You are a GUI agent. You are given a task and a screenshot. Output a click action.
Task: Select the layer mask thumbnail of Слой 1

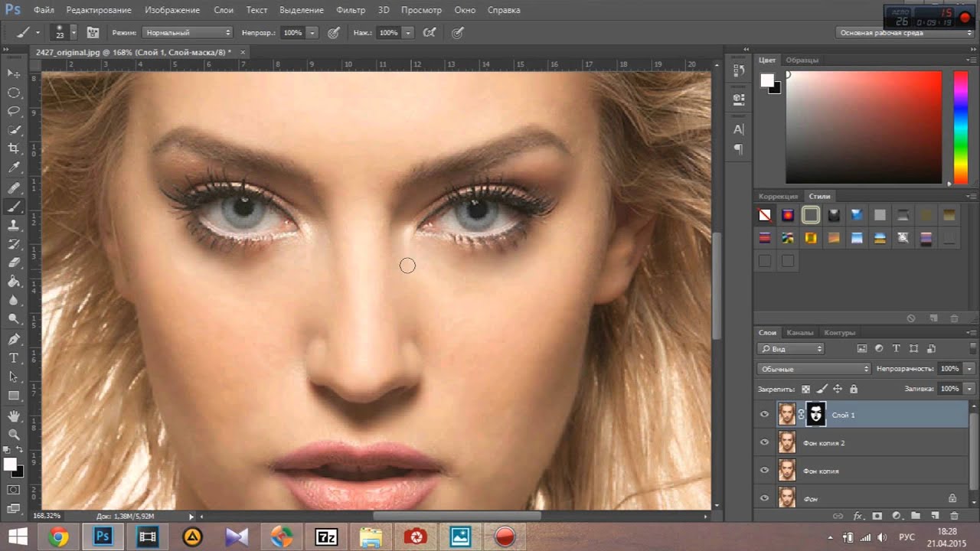(x=816, y=415)
